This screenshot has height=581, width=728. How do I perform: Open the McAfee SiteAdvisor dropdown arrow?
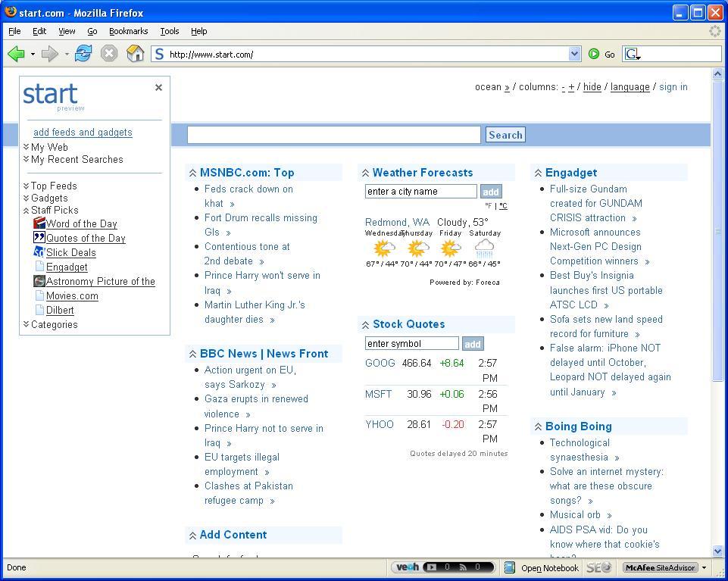click(x=705, y=567)
